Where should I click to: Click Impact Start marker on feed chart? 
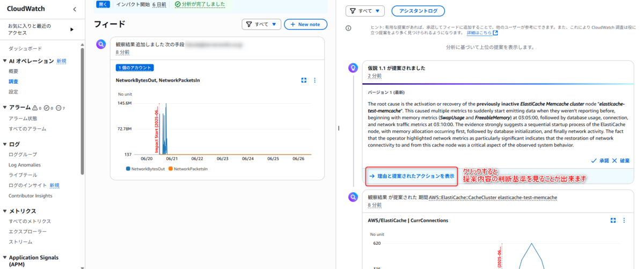click(x=157, y=129)
